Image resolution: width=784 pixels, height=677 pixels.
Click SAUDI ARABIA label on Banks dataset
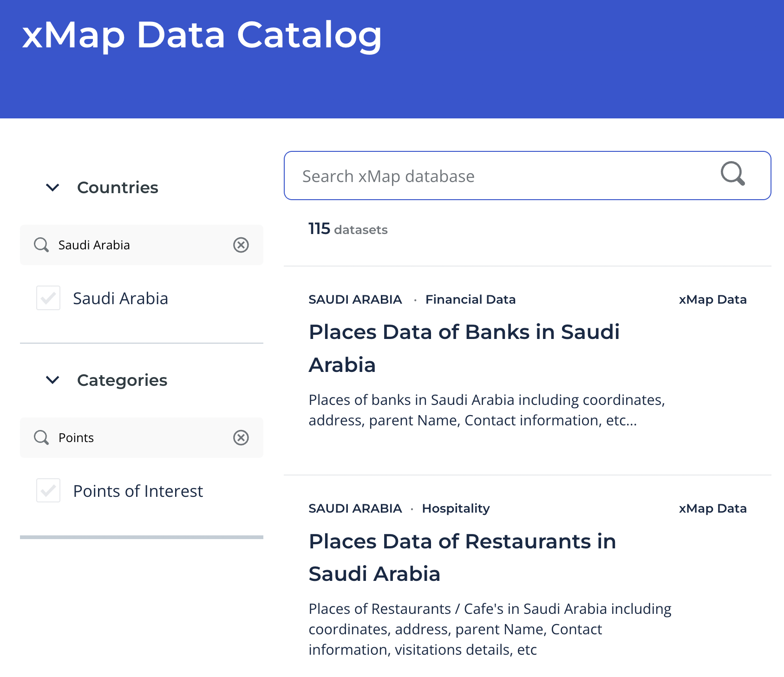point(355,299)
